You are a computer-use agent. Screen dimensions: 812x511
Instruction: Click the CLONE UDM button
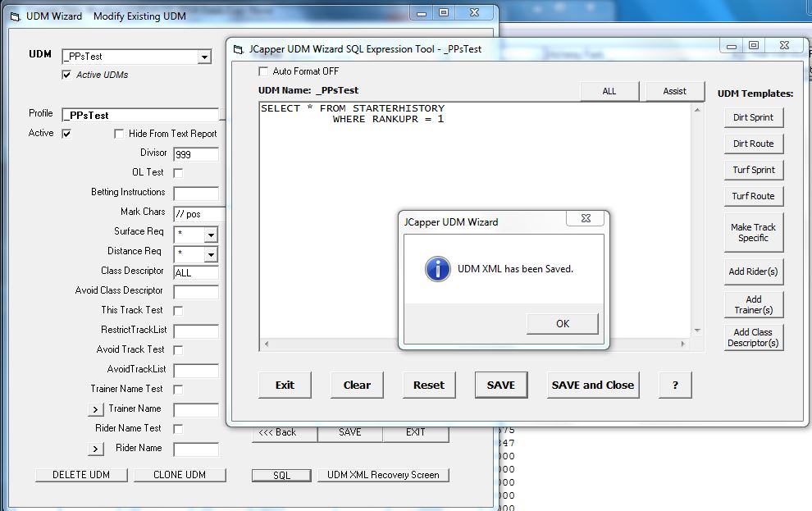click(180, 475)
